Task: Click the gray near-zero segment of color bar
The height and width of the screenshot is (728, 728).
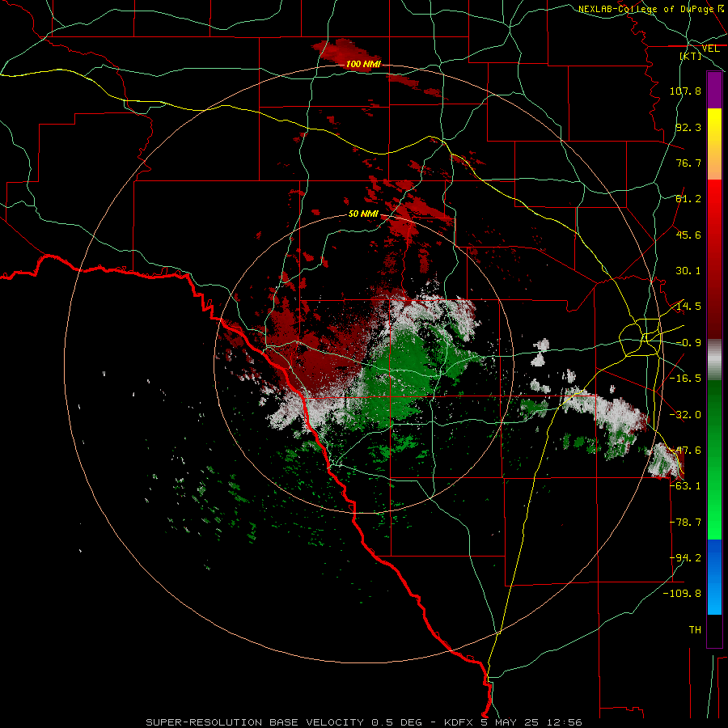Action: pyautogui.click(x=714, y=359)
